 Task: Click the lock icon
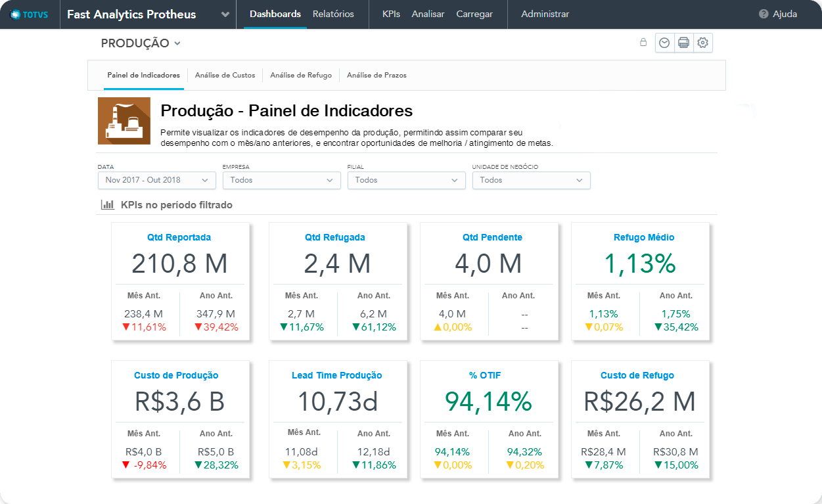click(x=643, y=43)
